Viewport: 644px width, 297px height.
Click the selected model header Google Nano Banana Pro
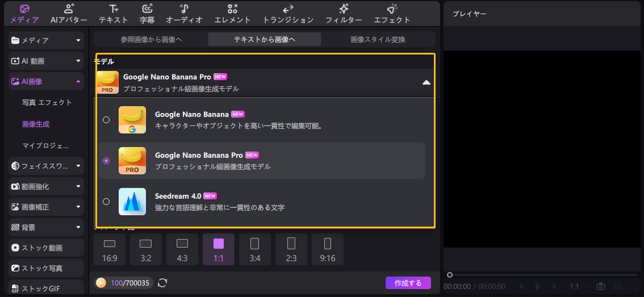pos(265,82)
